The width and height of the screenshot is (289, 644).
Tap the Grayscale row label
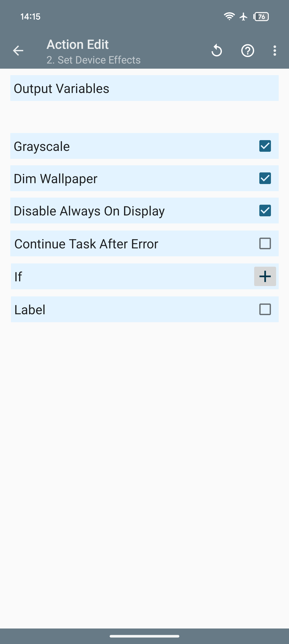coord(42,146)
